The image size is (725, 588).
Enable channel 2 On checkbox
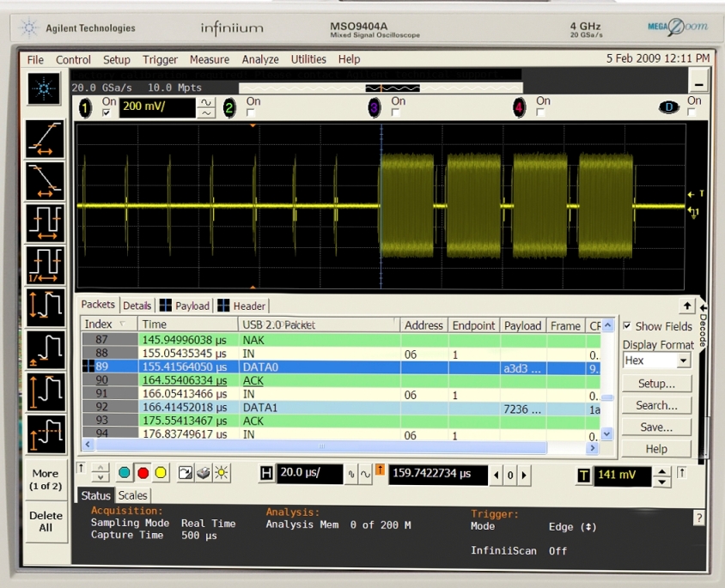point(251,112)
